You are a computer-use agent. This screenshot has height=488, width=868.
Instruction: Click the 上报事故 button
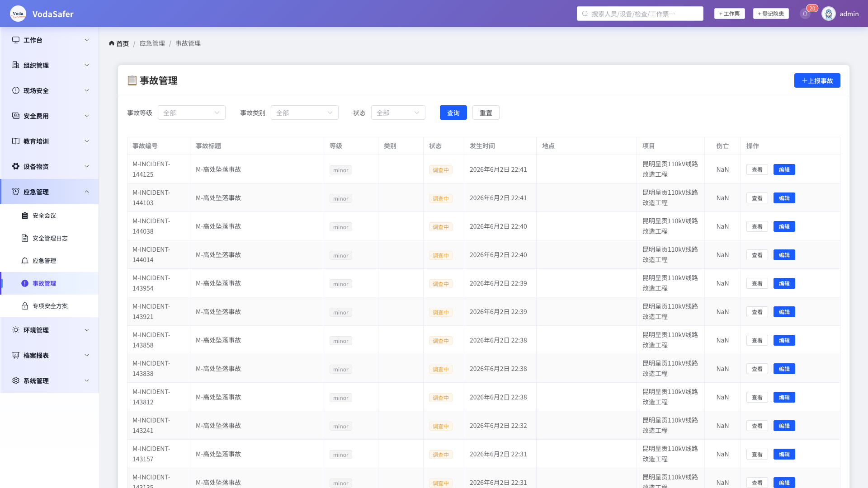click(817, 81)
